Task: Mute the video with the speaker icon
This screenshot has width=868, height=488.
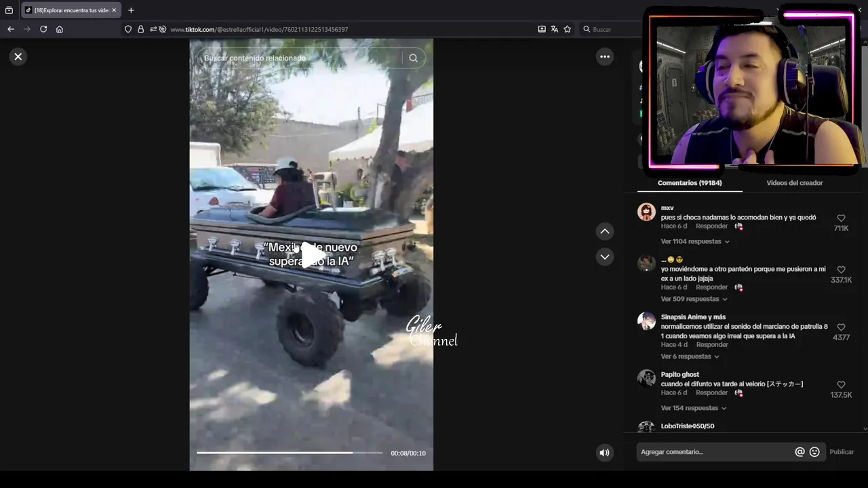Action: [x=604, y=453]
